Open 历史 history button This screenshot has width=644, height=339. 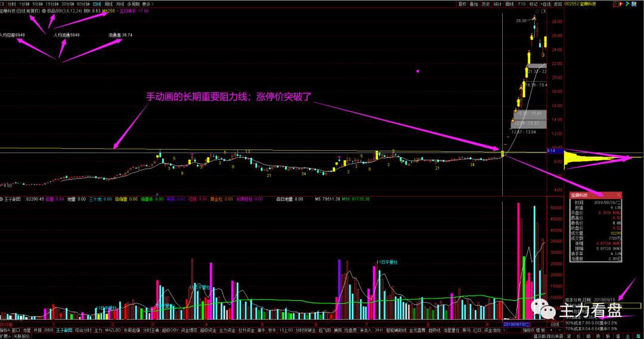pos(486,4)
